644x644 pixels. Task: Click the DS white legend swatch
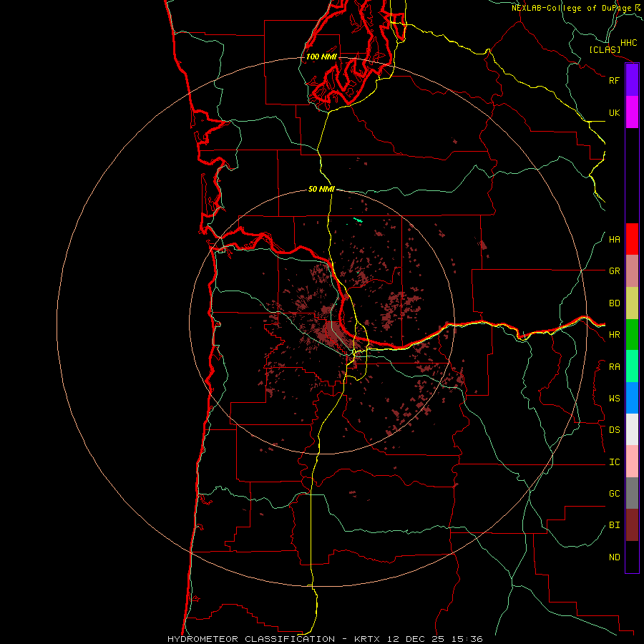click(x=632, y=429)
